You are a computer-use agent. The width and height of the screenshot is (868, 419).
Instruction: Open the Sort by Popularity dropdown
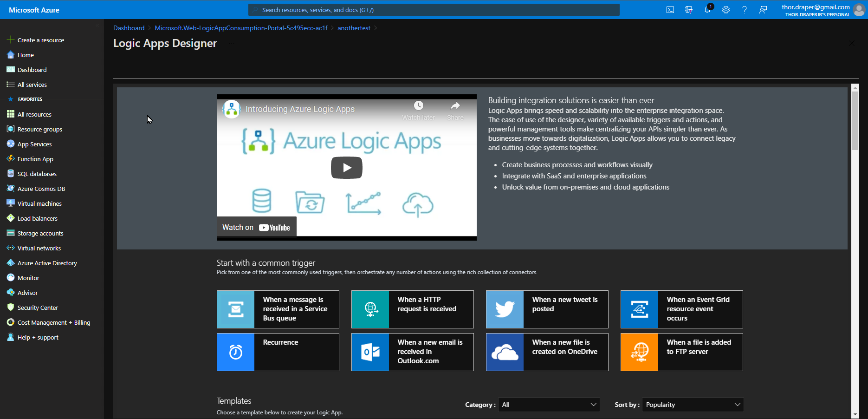coord(693,405)
